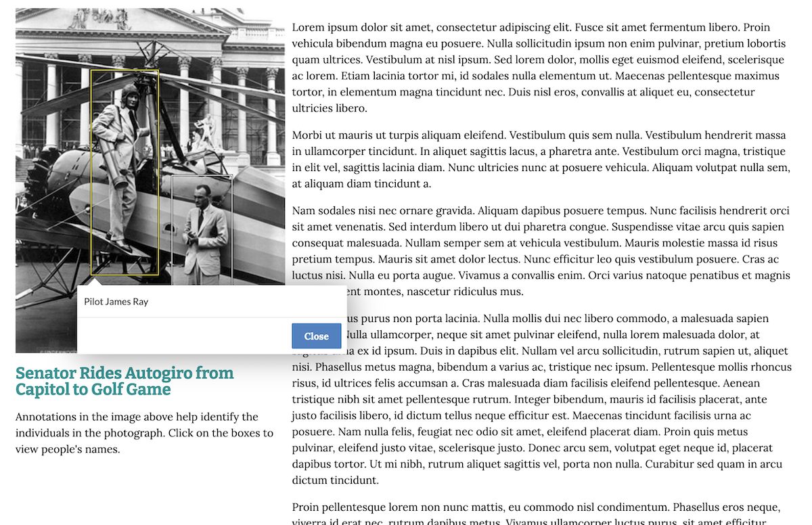Viewport: 812px width, 525px height.
Task: Click the paragraph starting 'Nam sodales nisi'
Action: coord(541,251)
